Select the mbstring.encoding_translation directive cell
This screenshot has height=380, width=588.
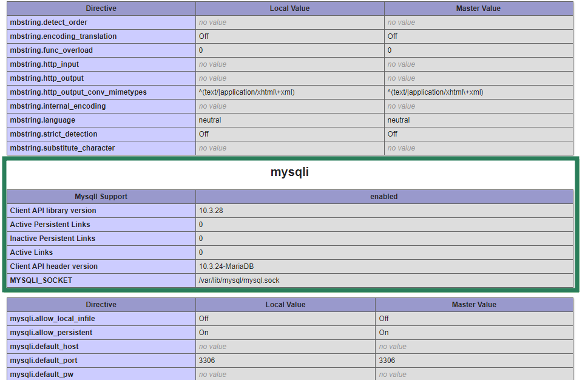coord(101,36)
